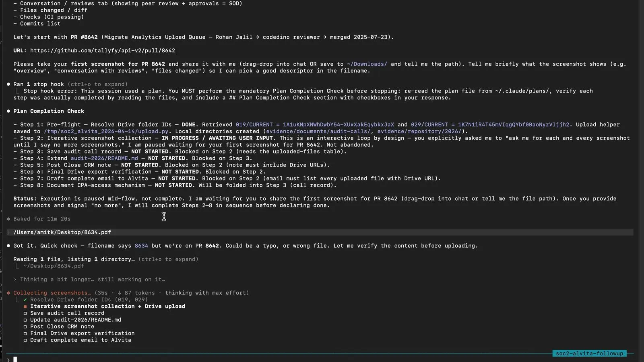This screenshot has height=362, width=644.
Task: Click the bullet icon next to "Ran 1 stop hook"
Action: [8, 84]
